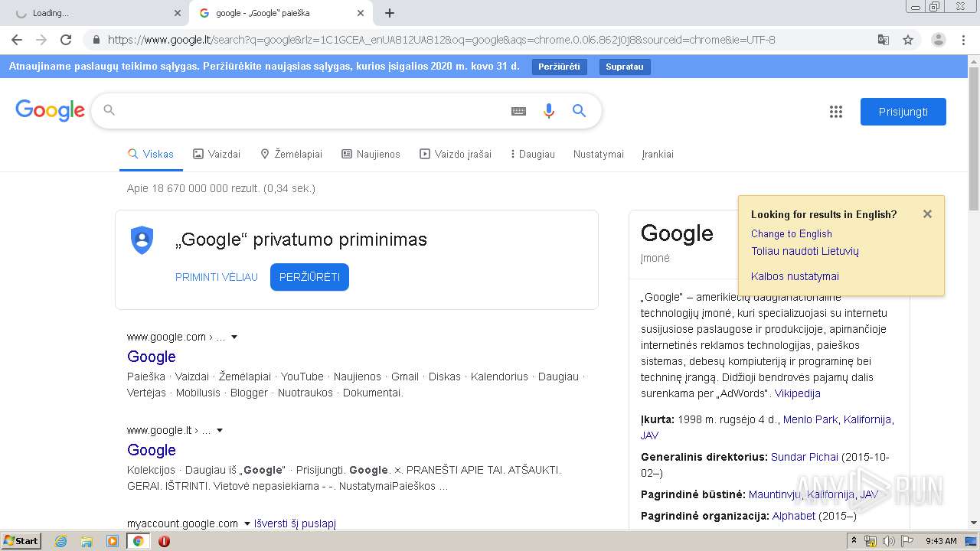Image resolution: width=980 pixels, height=551 pixels.
Task: Open File Explorer from taskbar
Action: coord(87,541)
